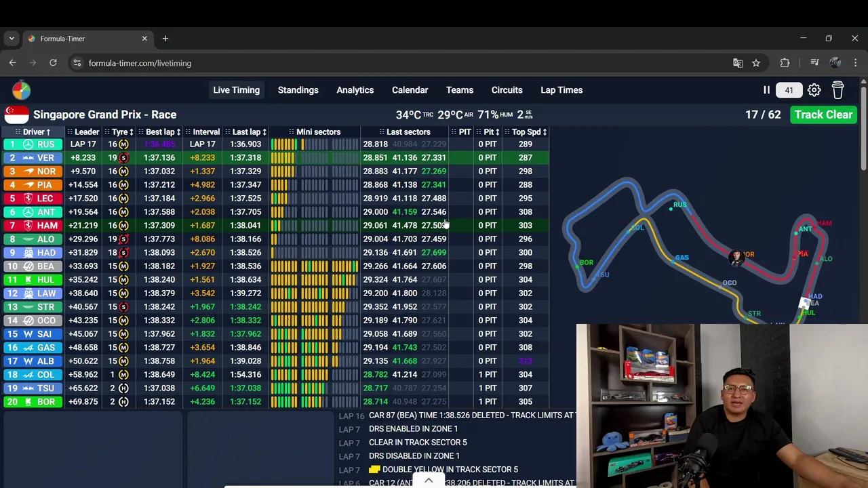
Task: Click the soft tyre icon in VER row
Action: [x=123, y=158]
